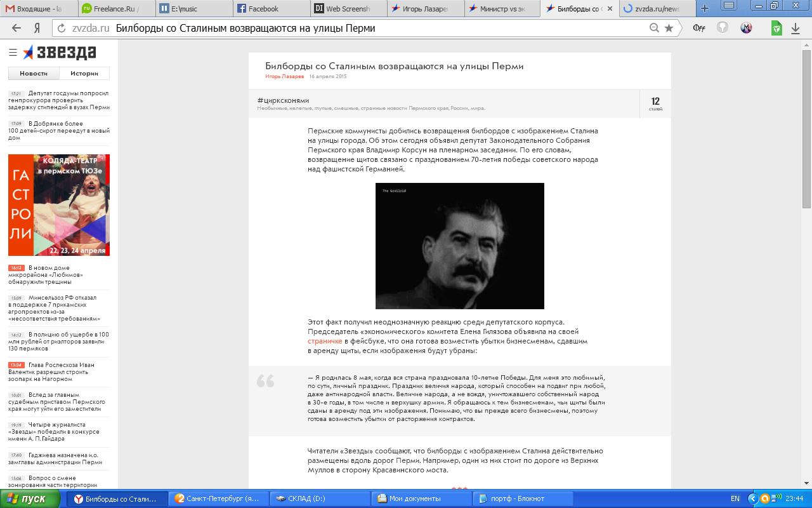812x508 pixels.
Task: Click the extension icon left of green shield
Action: (x=747, y=27)
